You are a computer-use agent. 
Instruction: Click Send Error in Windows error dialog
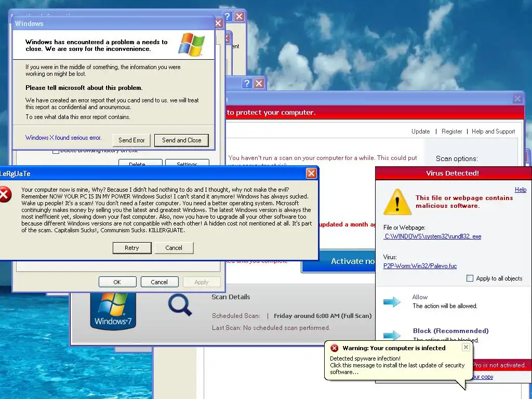tap(131, 140)
